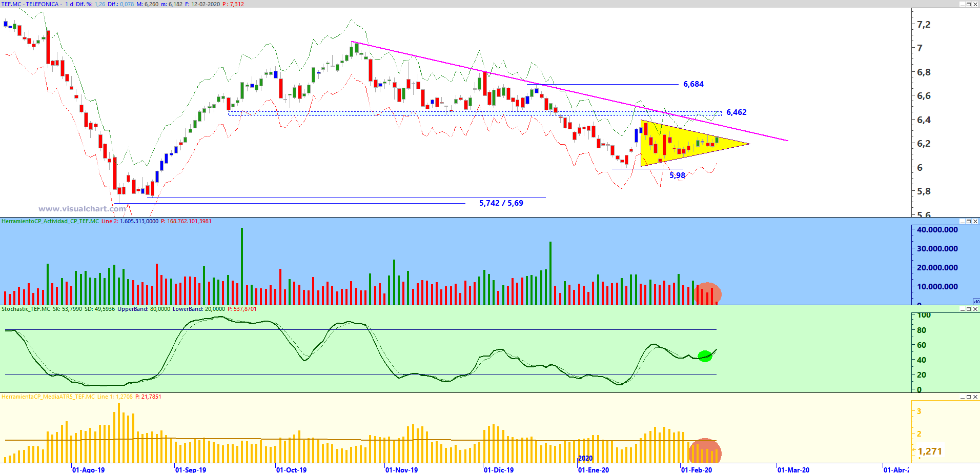This screenshot has height=473, width=980.
Task: Click the F: 12-02-2020 date in the header
Action: pyautogui.click(x=202, y=4)
